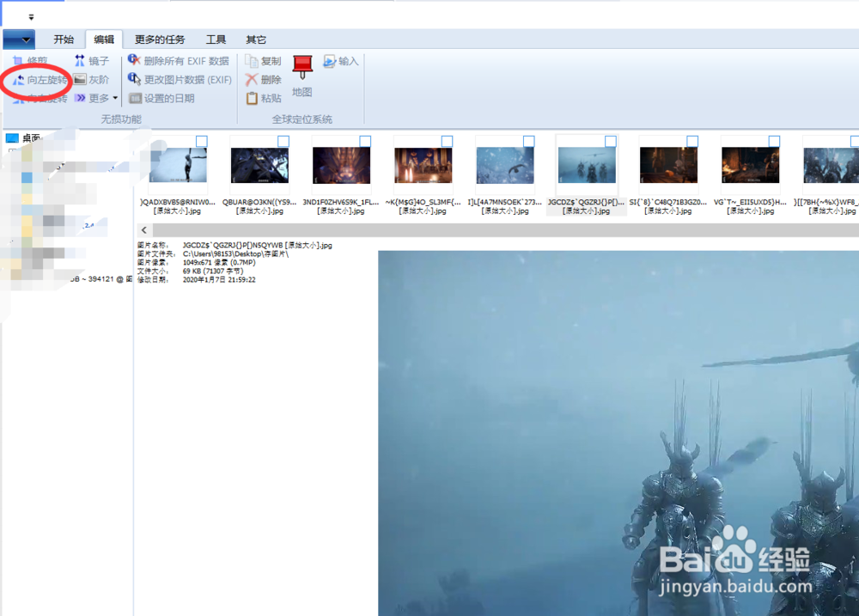Apply the 灰阶 grayscale function
Screen dimensions: 859x616
tap(92, 79)
